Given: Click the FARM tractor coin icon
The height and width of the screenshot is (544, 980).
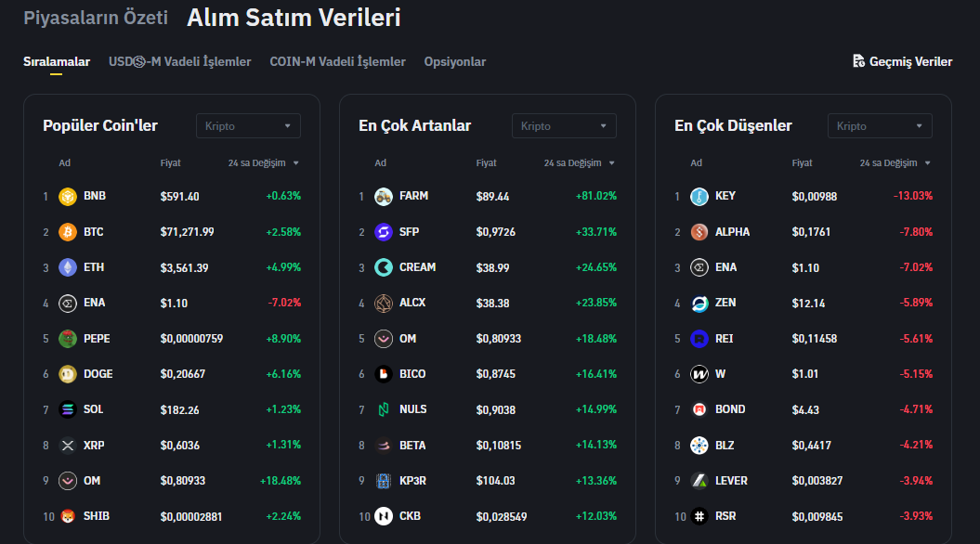Looking at the screenshot, I should point(384,197).
